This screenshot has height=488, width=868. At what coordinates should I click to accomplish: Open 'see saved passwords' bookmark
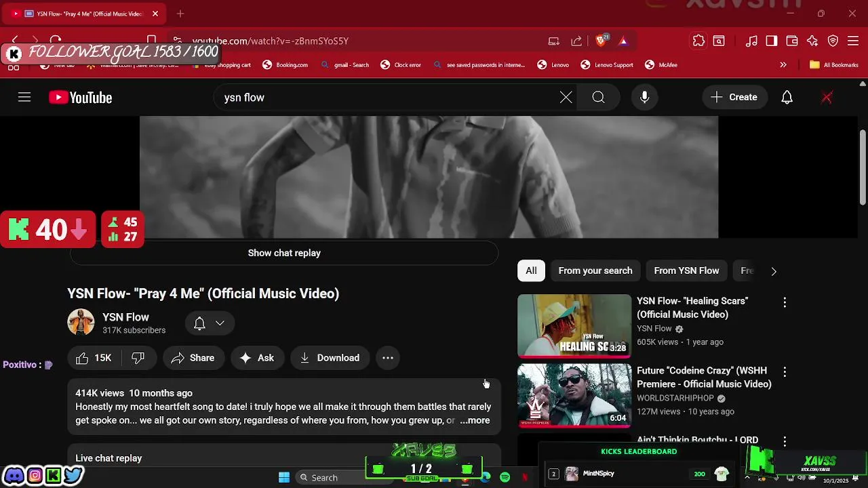point(479,65)
